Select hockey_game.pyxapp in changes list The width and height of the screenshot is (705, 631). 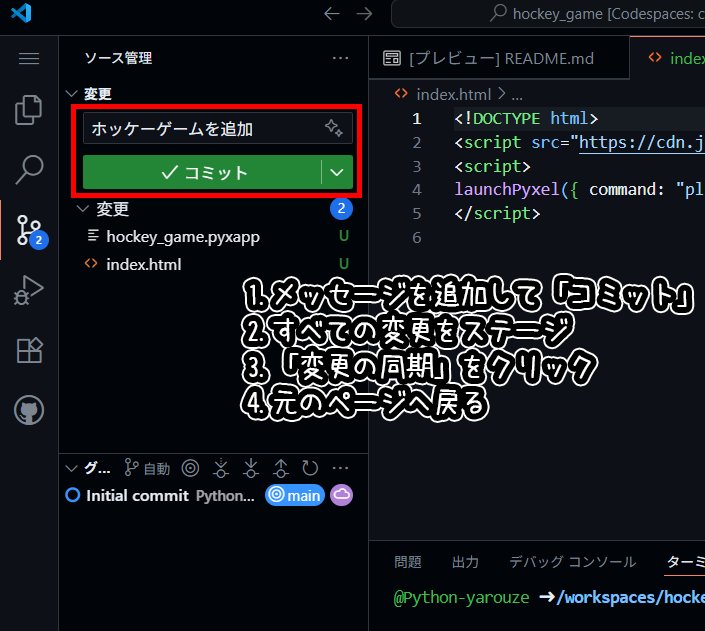pyautogui.click(x=214, y=237)
